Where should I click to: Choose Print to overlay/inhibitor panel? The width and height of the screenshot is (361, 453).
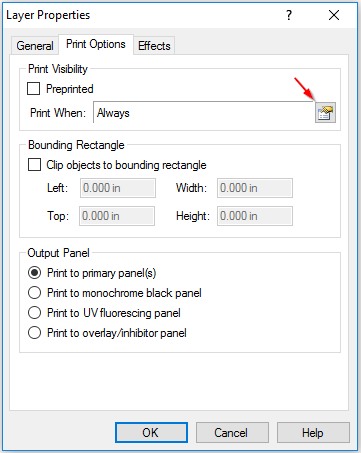click(x=35, y=333)
